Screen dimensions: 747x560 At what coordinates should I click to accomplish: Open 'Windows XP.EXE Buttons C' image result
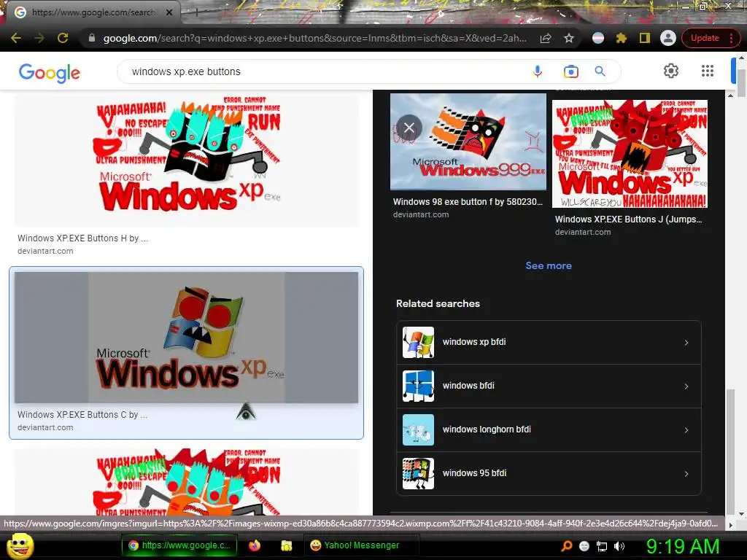click(186, 337)
